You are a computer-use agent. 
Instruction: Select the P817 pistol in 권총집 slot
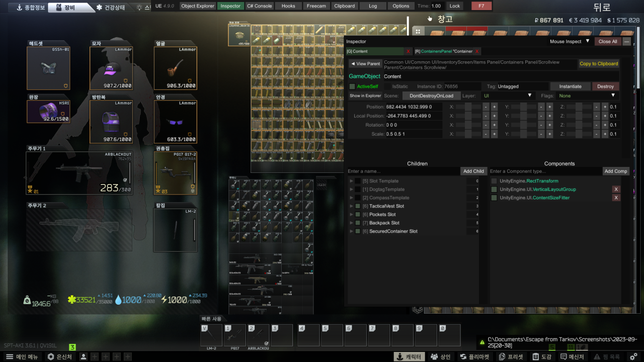coord(175,173)
